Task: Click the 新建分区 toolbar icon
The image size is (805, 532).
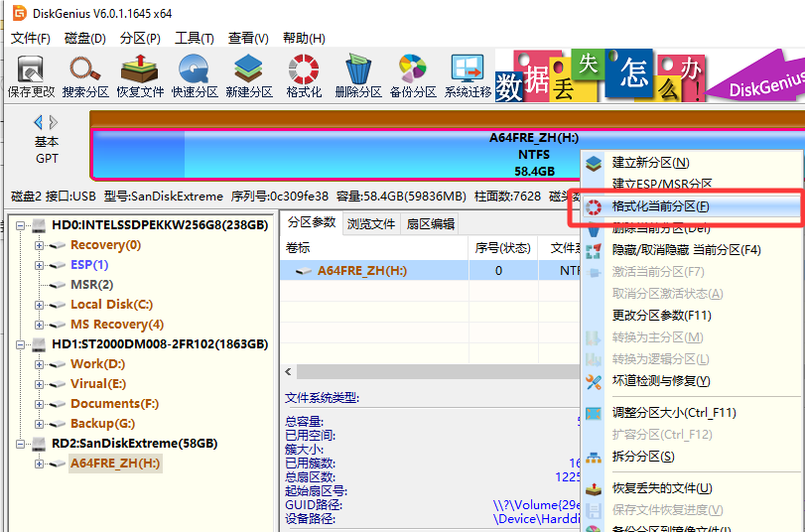Action: point(249,76)
